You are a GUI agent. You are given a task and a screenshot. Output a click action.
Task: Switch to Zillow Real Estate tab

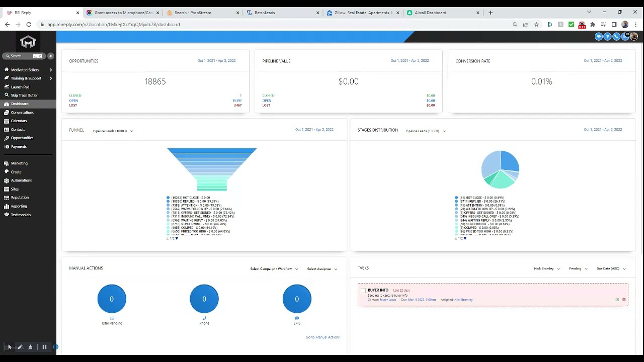363,13
